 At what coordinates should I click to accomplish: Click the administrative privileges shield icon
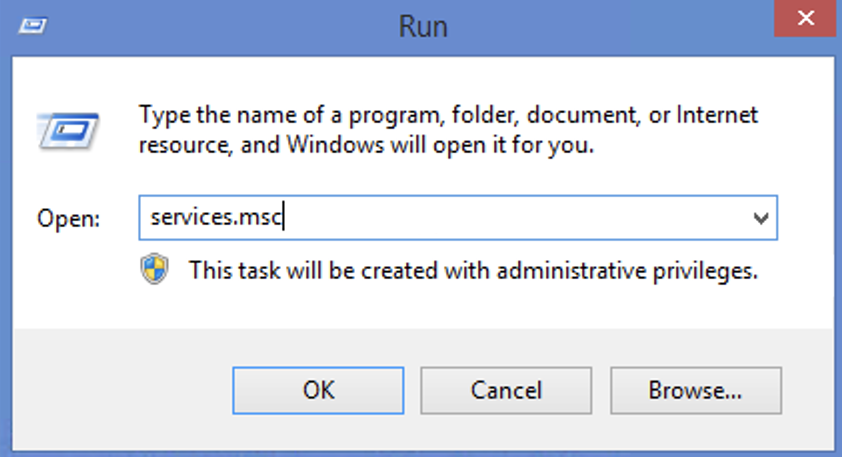tap(155, 269)
